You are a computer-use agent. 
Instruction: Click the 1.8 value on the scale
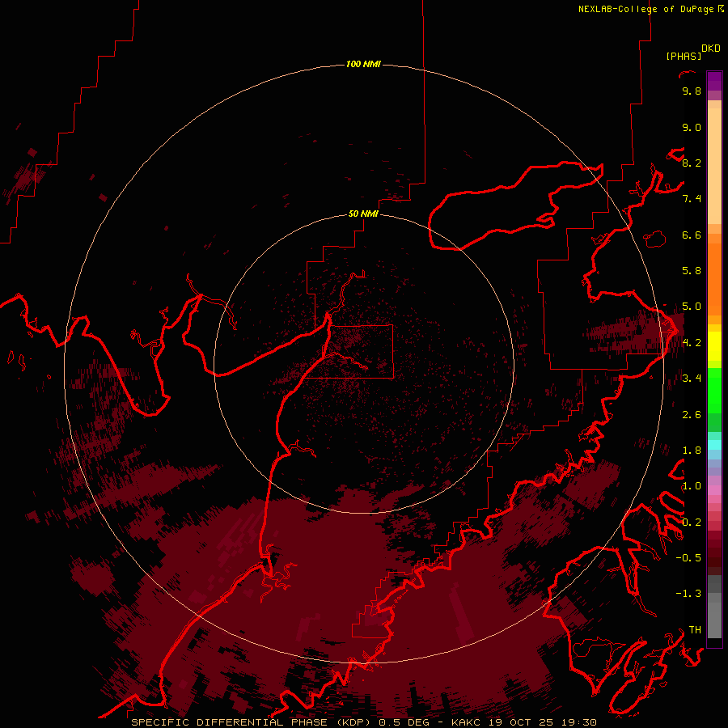(x=692, y=451)
